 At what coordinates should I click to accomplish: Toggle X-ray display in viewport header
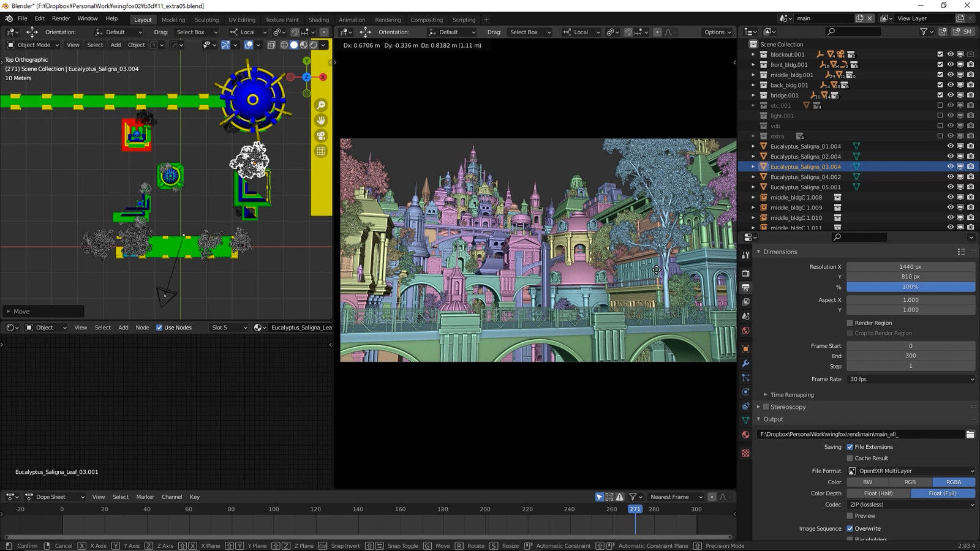click(x=271, y=45)
